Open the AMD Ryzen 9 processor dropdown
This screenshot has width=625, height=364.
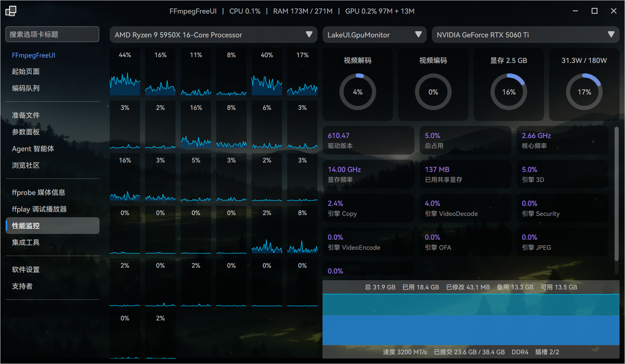214,35
